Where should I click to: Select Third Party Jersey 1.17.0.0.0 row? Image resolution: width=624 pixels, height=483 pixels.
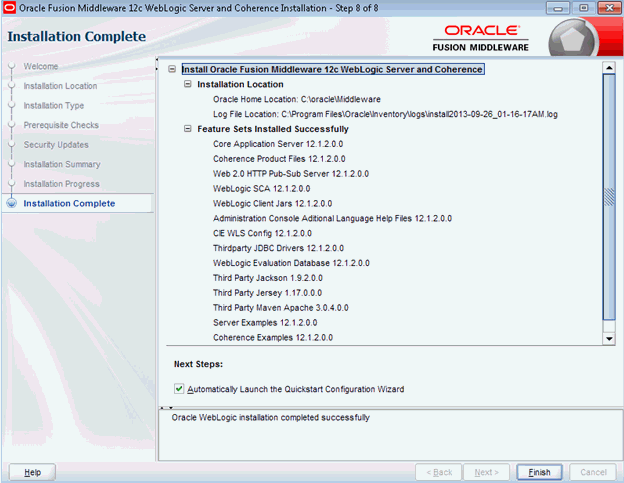click(267, 293)
